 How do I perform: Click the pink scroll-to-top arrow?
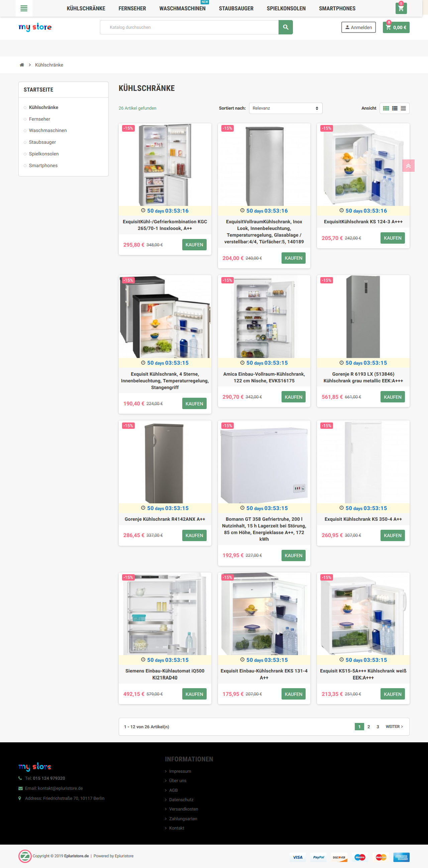pos(408,165)
